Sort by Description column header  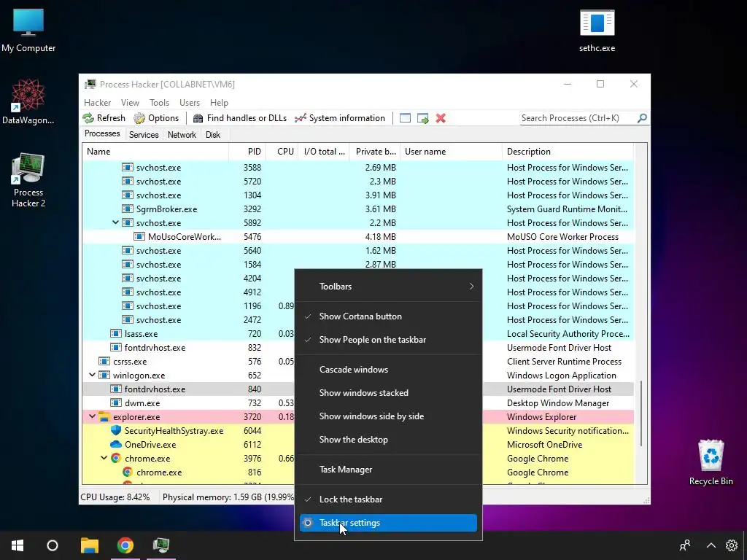coord(568,152)
